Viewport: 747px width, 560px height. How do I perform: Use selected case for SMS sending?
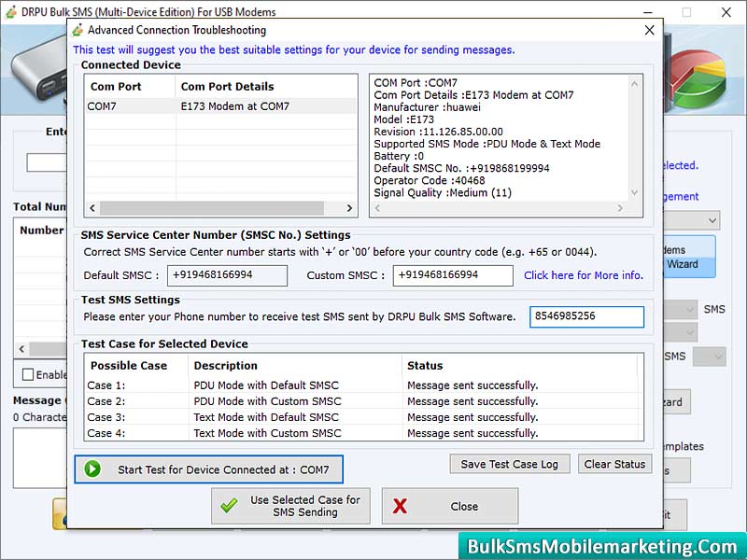click(290, 506)
